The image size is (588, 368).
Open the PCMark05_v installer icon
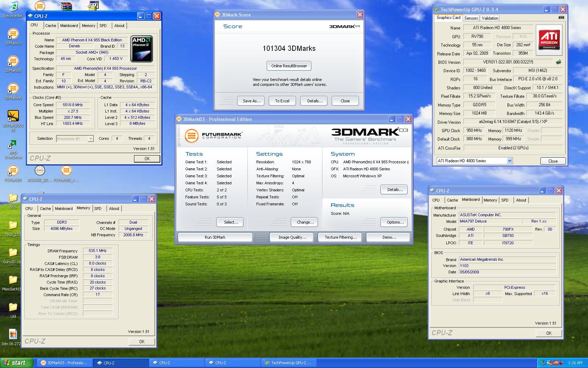(66, 173)
